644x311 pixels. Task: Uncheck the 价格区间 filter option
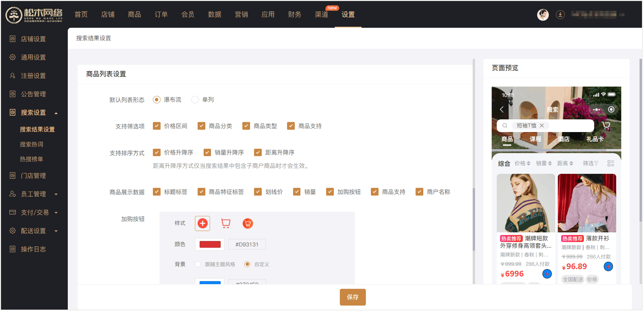tap(156, 126)
